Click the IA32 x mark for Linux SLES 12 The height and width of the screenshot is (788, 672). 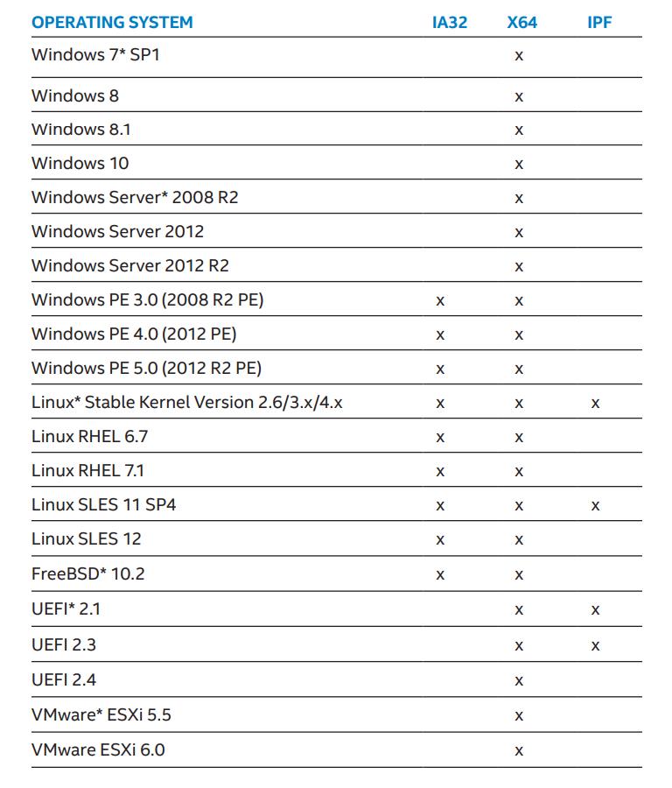pyautogui.click(x=440, y=540)
